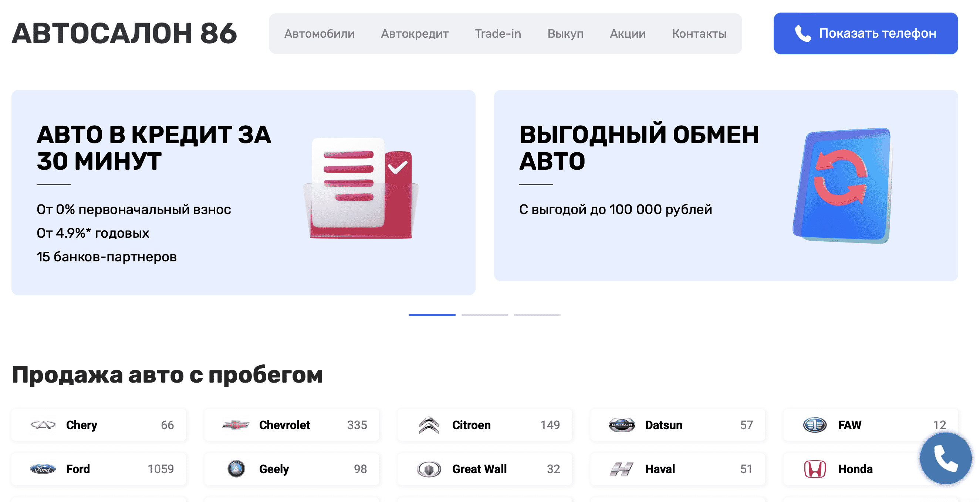Open the Автомобили menu item
The height and width of the screenshot is (502, 980).
point(320,34)
